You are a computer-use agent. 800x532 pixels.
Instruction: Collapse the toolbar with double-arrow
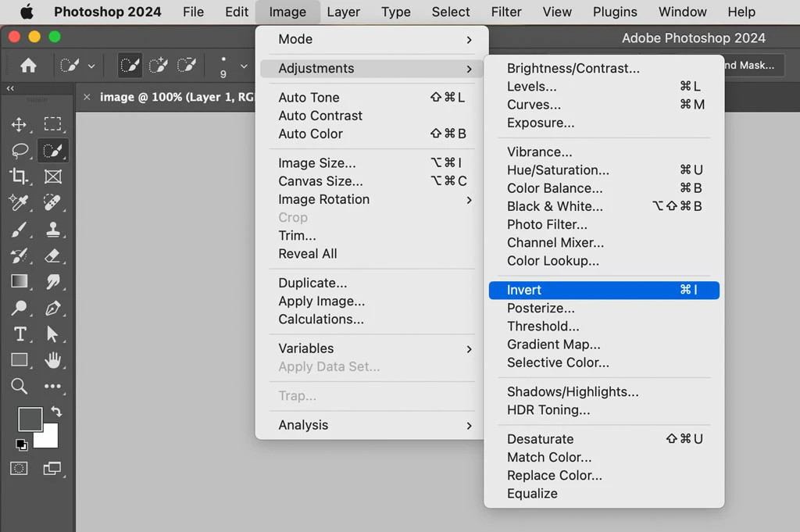(10, 88)
